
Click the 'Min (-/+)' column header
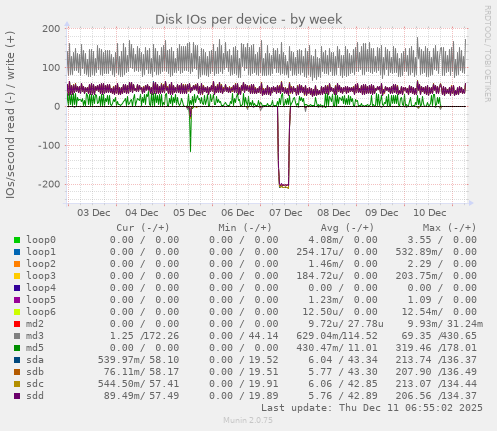[245, 228]
